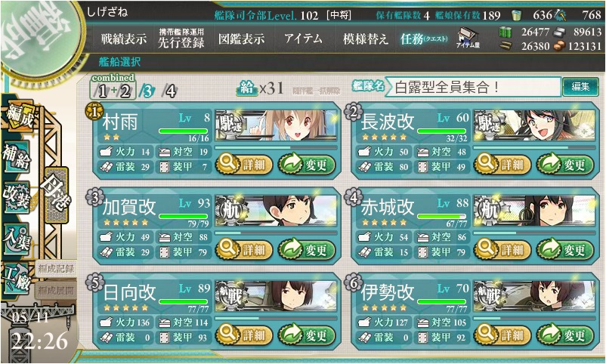
Task: Open the 入渠 docking sidebar icon
Action: coord(17,238)
